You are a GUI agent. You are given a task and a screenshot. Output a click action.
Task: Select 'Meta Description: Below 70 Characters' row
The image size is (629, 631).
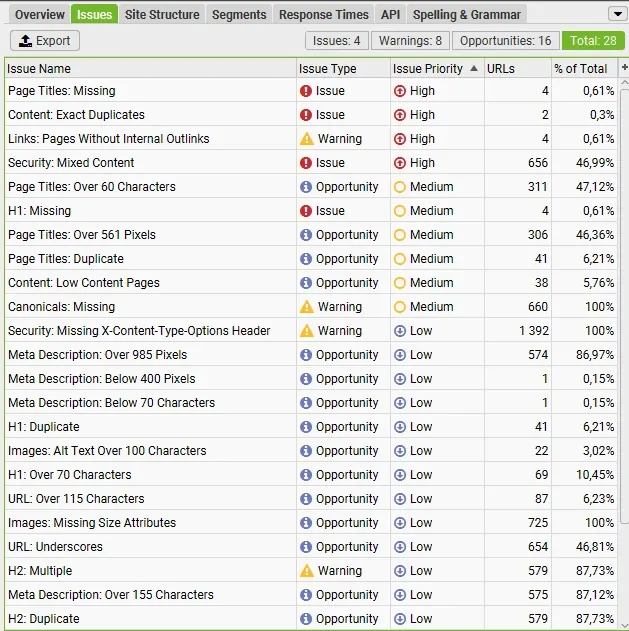pos(311,403)
